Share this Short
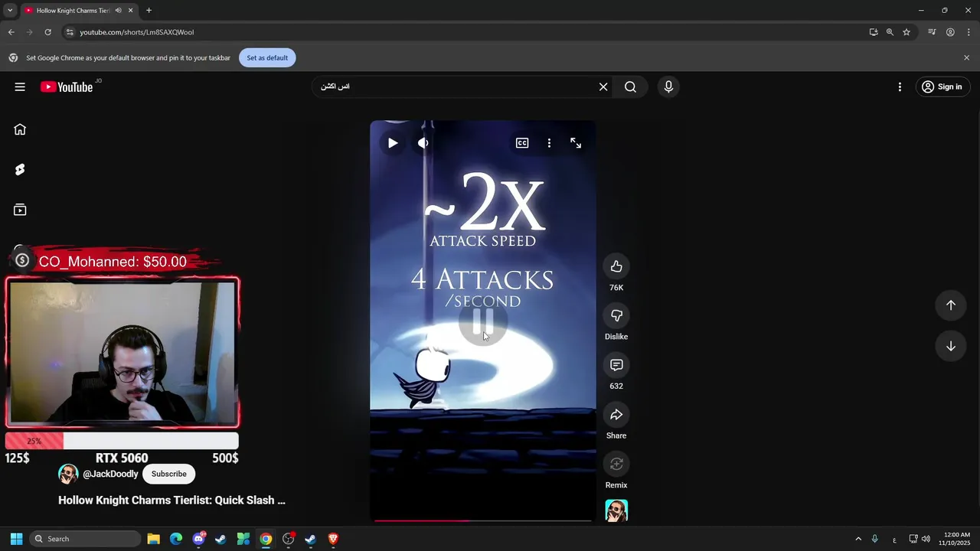The height and width of the screenshot is (551, 980). coord(616,415)
